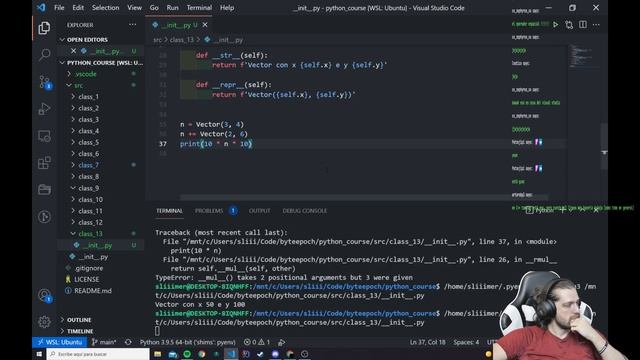640x360 pixels.
Task: Expand the class_7 folder
Action: coord(100,165)
